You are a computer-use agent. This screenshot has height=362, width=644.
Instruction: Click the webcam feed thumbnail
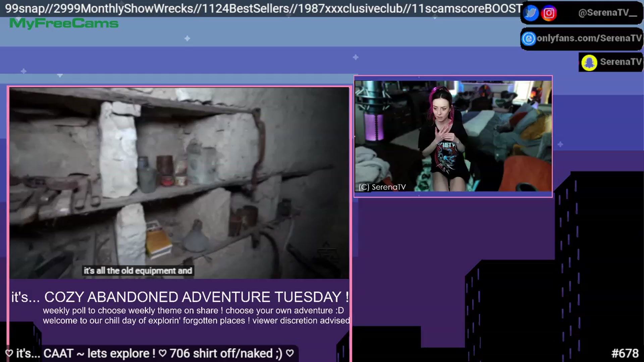[x=453, y=136]
